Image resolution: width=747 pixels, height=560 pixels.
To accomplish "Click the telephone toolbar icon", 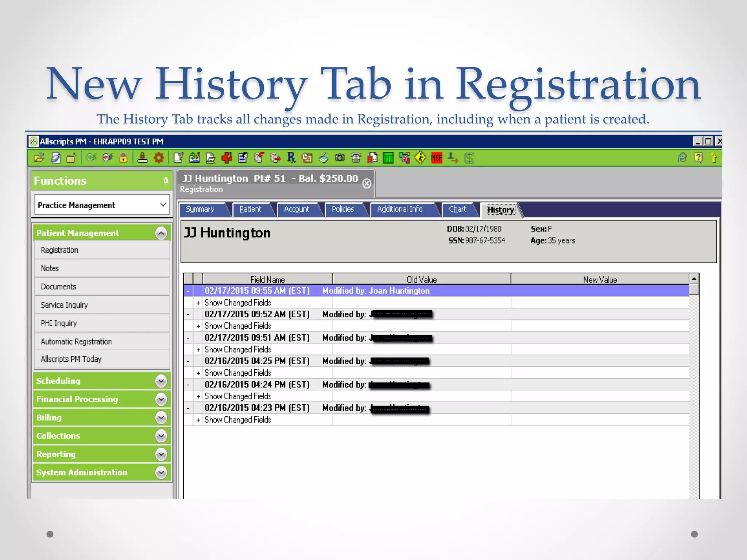I will click(356, 158).
